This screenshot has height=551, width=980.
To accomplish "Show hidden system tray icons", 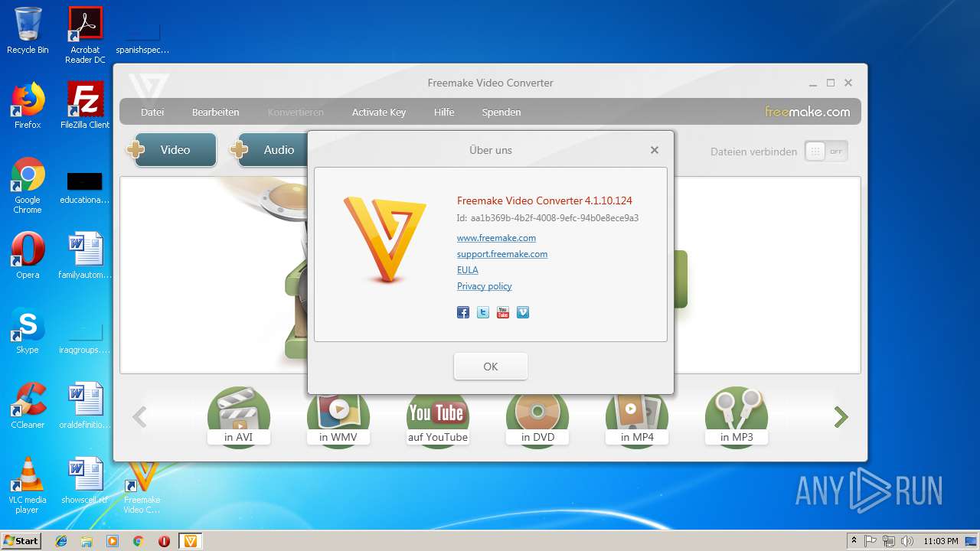I will (x=854, y=540).
